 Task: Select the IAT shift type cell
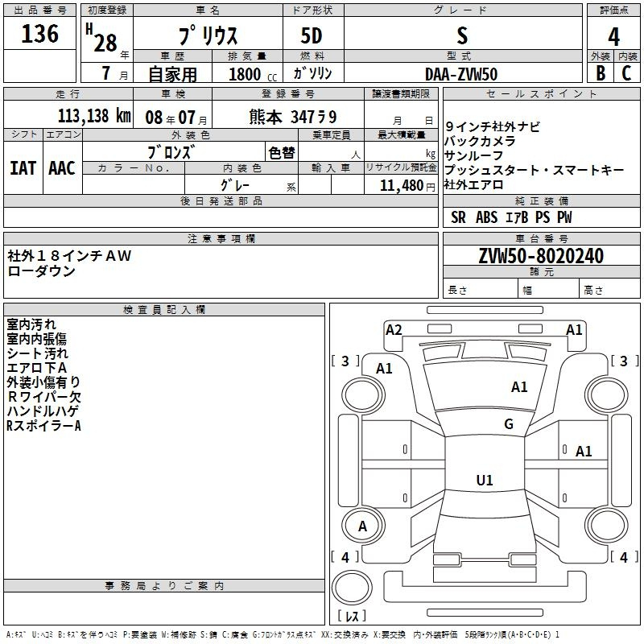point(23,167)
